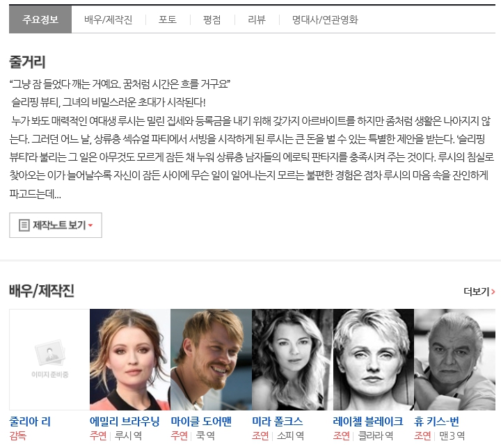Select the 포토 tab
Image resolution: width=501 pixels, height=448 pixels.
pos(168,19)
